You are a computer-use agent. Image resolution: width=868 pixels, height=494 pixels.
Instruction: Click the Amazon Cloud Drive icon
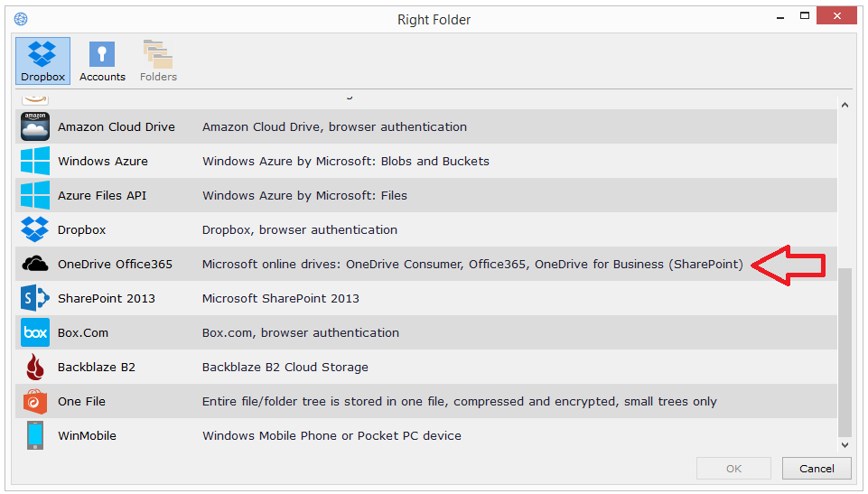[x=35, y=127]
